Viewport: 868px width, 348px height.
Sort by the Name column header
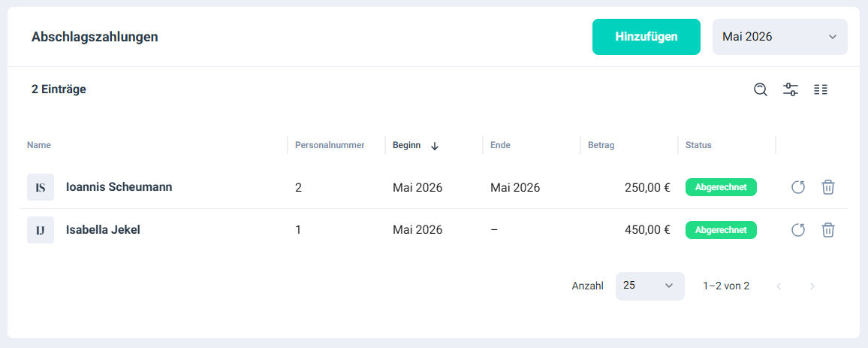[39, 145]
